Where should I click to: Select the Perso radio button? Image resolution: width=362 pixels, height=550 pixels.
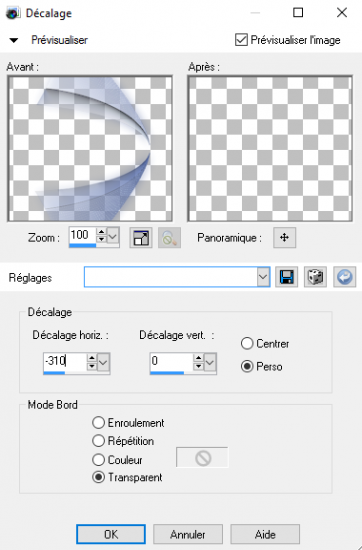point(247,367)
